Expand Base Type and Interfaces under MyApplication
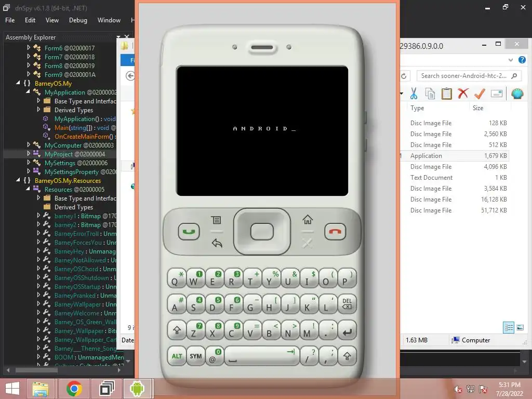 [x=38, y=101]
